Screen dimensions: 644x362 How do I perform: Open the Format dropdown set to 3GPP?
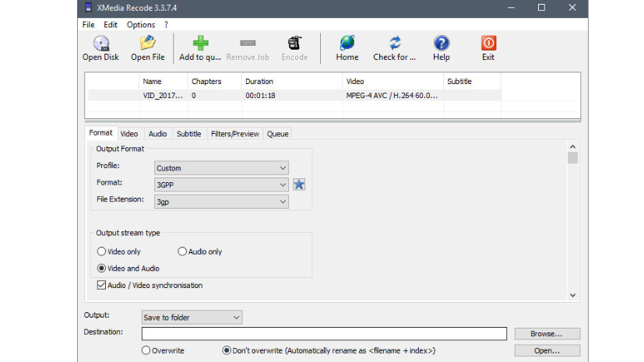pyautogui.click(x=221, y=185)
